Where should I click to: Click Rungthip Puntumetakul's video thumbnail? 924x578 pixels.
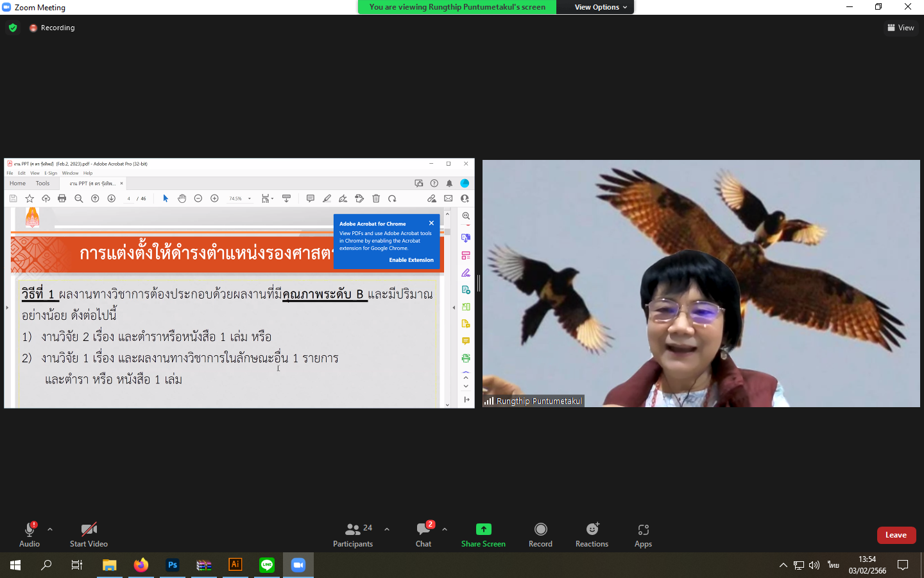(x=701, y=283)
